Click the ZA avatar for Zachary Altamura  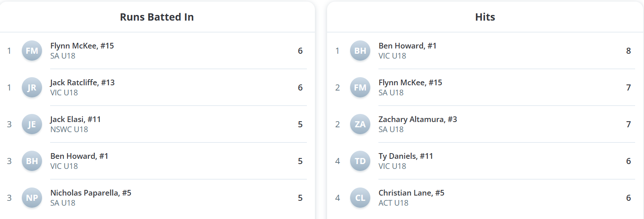pos(360,124)
